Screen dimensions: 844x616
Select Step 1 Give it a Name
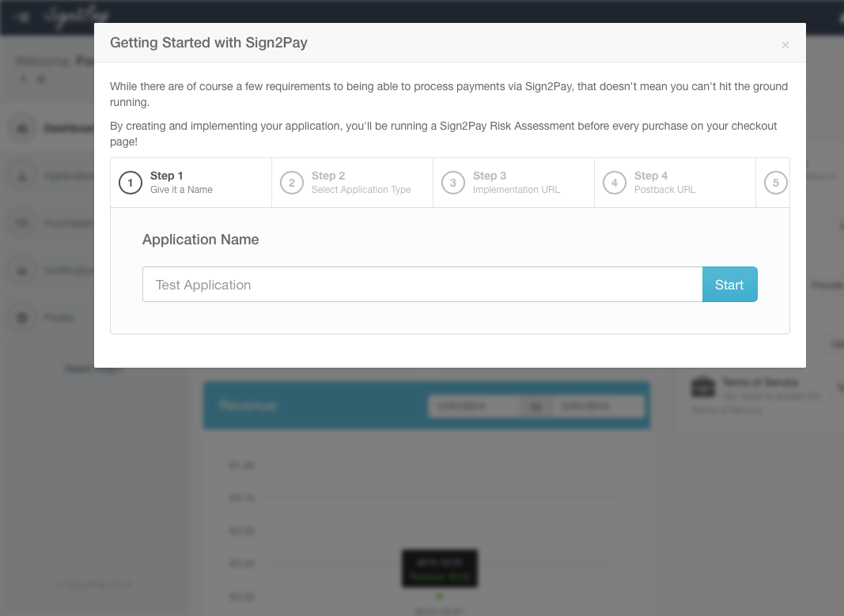(191, 183)
